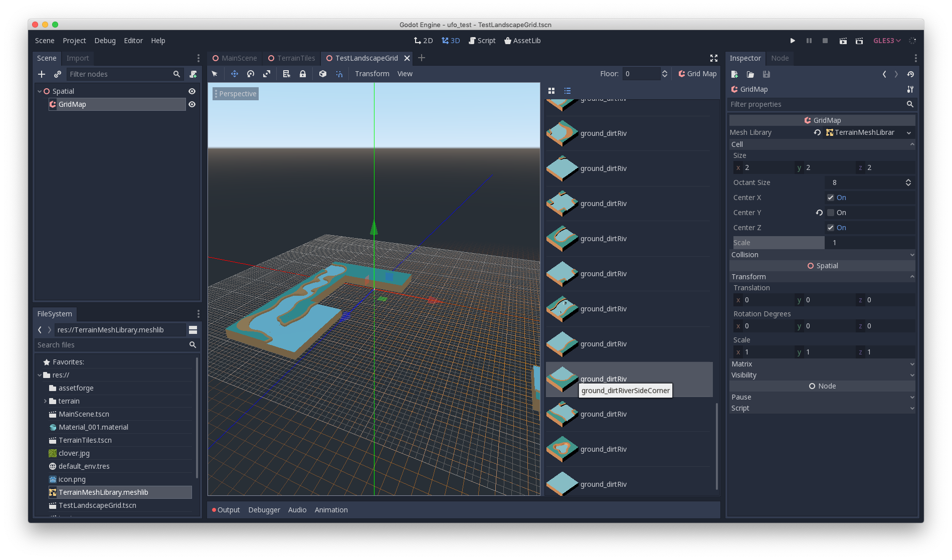The height and width of the screenshot is (560, 952).
Task: Open the Output bottom panel
Action: (226, 510)
